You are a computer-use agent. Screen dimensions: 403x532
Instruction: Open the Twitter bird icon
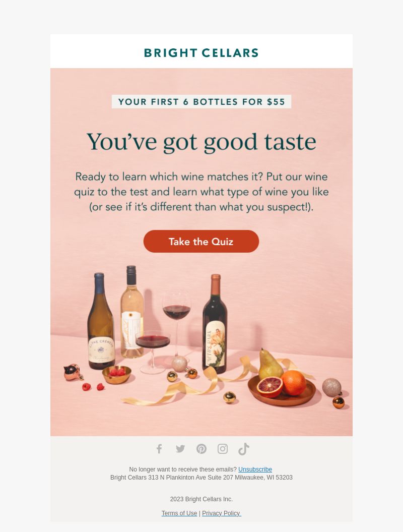tap(180, 449)
